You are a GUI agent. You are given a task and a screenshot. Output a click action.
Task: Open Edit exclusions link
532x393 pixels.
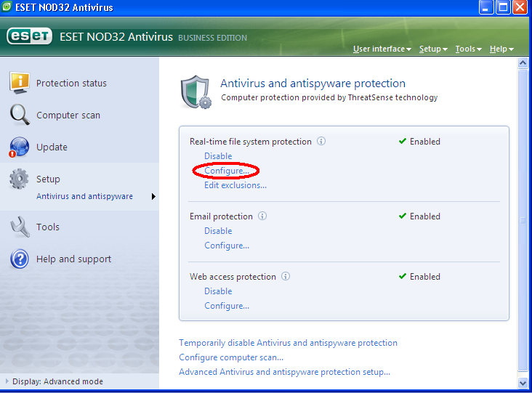[x=235, y=185]
